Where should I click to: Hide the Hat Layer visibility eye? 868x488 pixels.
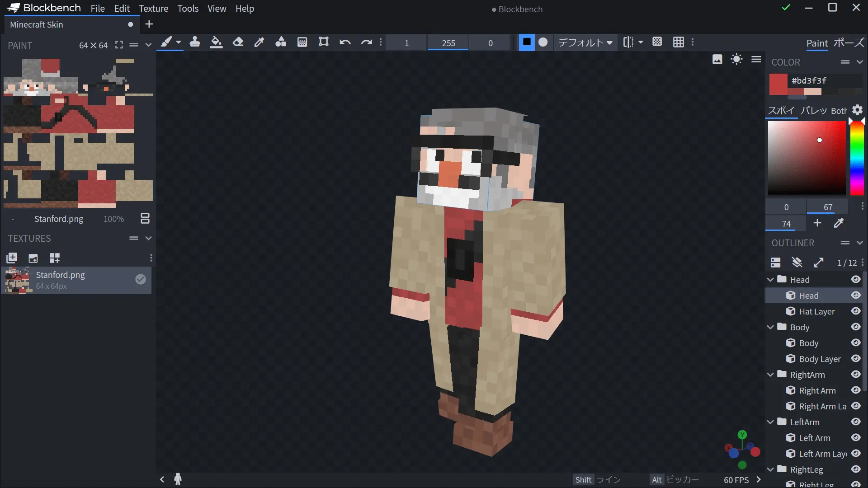(x=855, y=311)
